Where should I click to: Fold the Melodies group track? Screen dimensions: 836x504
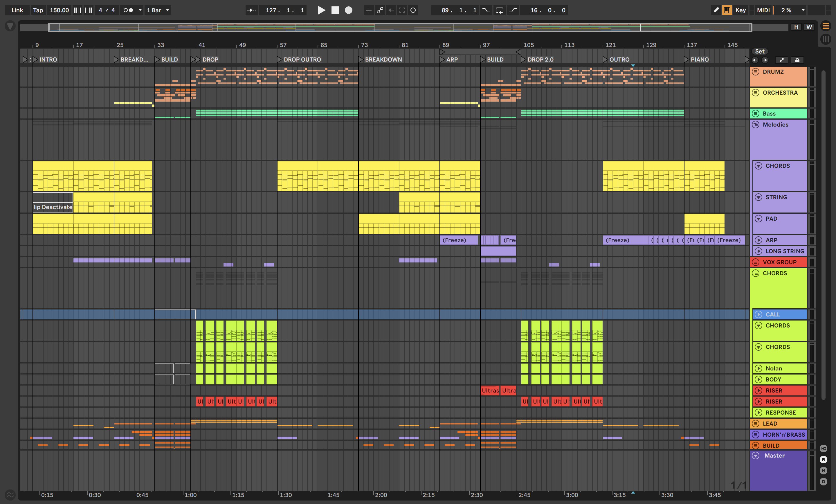756,125
